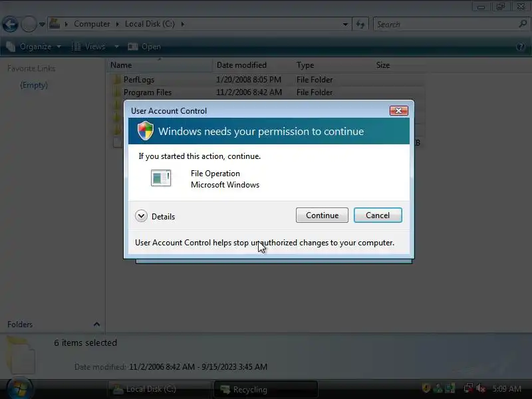Cancel the User Account Control prompt

[x=378, y=215]
